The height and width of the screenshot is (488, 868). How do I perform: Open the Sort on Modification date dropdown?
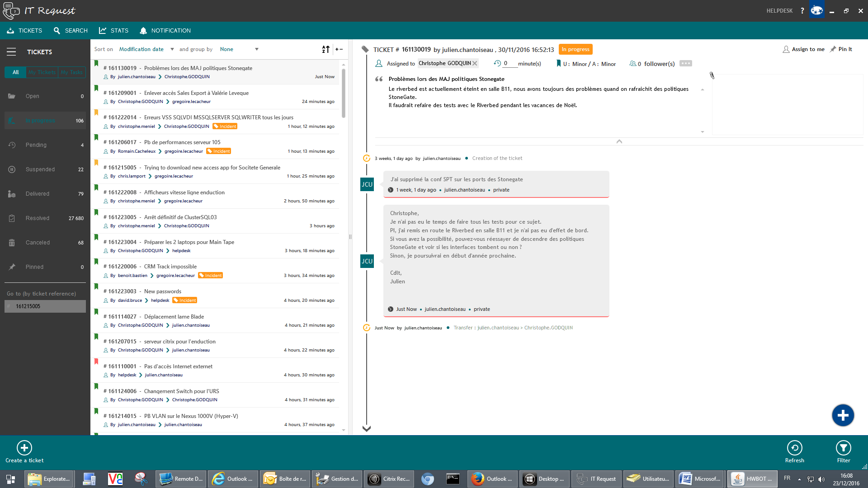[146, 49]
